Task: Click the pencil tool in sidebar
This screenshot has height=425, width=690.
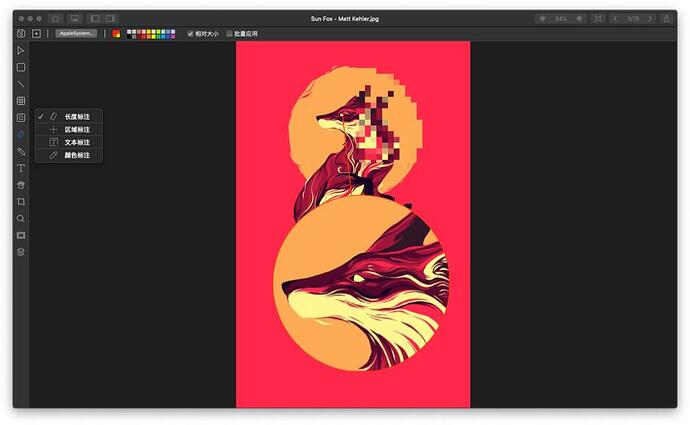Action: [x=21, y=151]
